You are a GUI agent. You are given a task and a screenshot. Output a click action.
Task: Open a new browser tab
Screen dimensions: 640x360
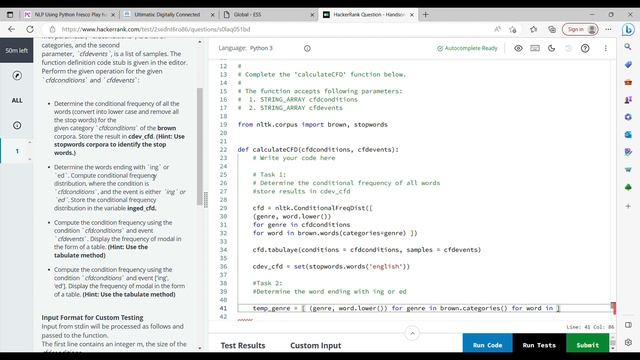[425, 14]
